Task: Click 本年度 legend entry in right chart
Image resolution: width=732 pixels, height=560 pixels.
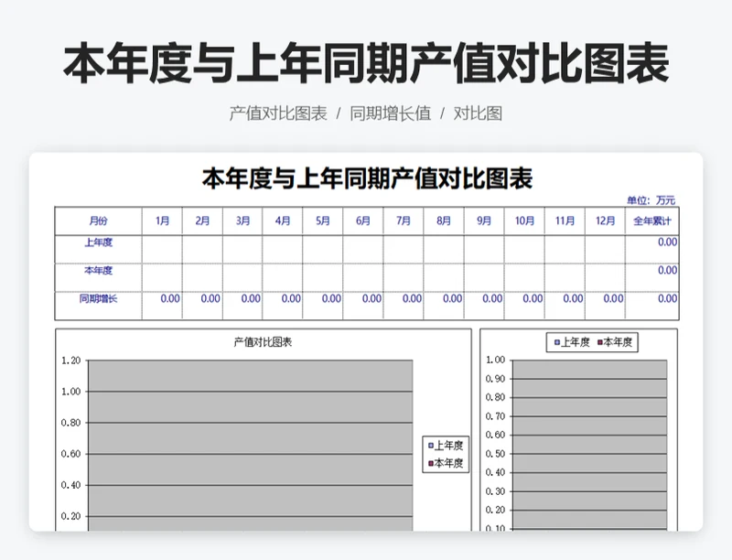Action: pyautogui.click(x=615, y=342)
